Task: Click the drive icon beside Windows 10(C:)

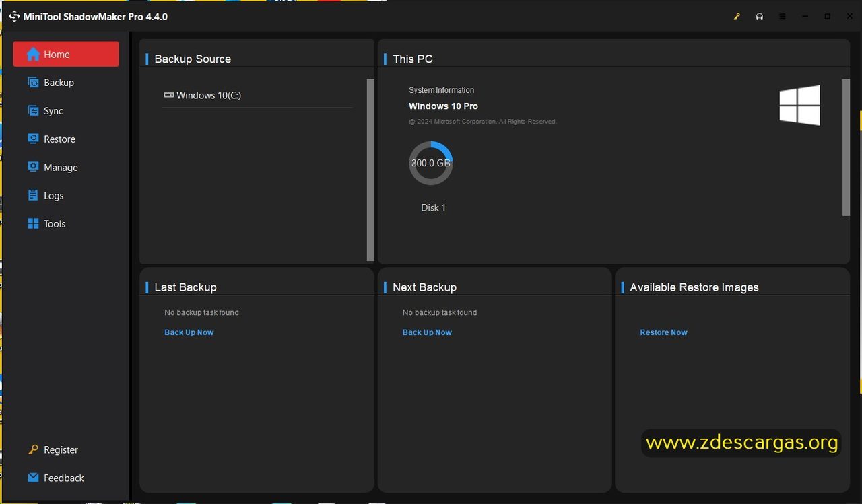Action: pyautogui.click(x=169, y=95)
